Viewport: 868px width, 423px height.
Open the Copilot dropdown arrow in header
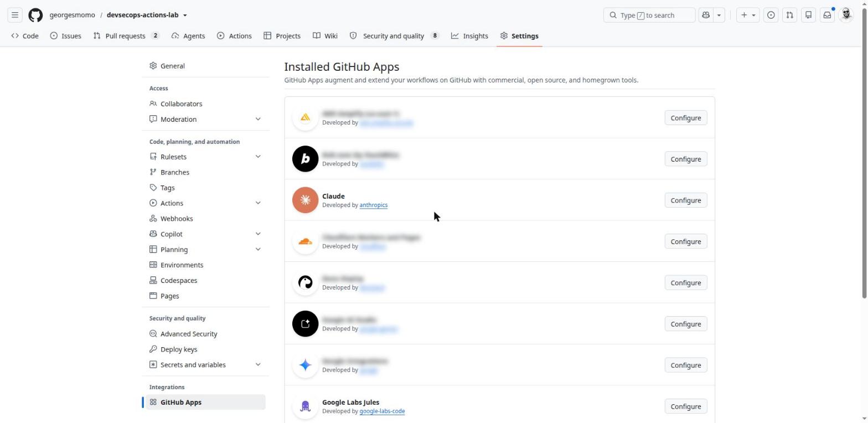point(719,15)
